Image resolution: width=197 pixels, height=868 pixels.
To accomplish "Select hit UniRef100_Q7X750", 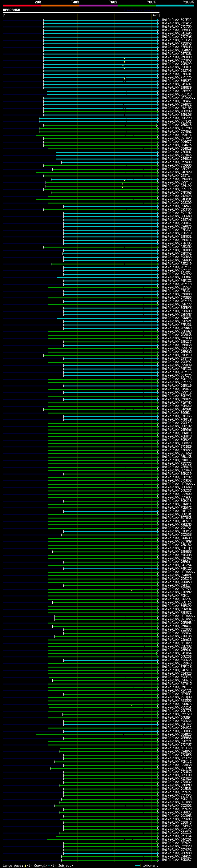I will pyautogui.click(x=177, y=26).
